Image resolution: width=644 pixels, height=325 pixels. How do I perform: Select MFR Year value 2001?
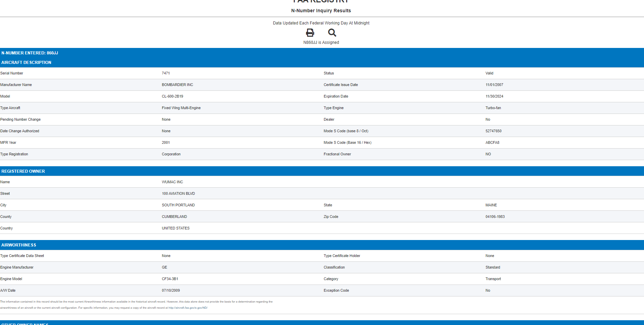(166, 142)
